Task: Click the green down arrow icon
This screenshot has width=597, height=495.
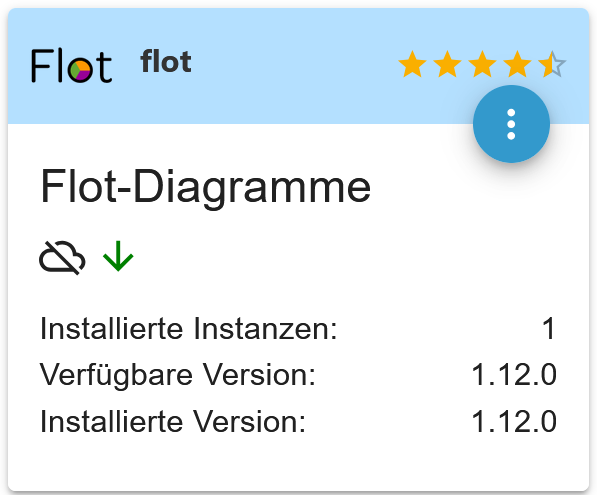Action: click(118, 256)
